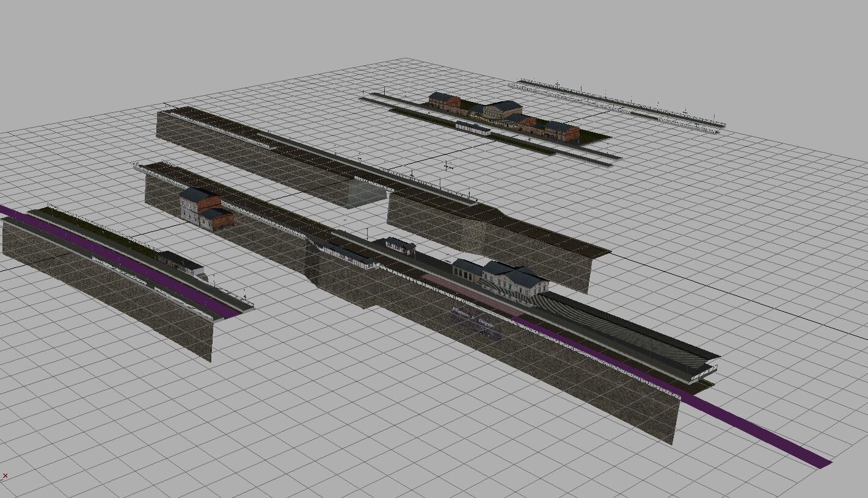
Task: Click the small red X origin marker
Action: pyautogui.click(x=5, y=475)
